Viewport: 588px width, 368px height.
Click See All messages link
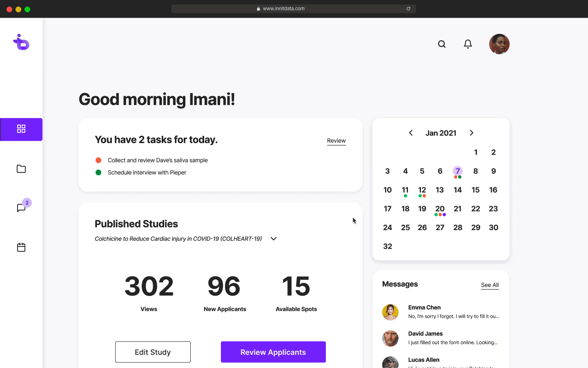coord(490,285)
